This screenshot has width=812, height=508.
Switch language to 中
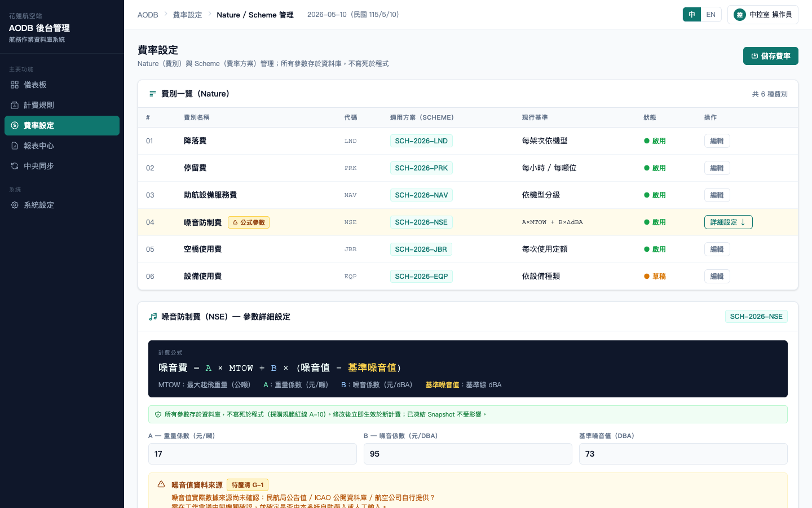(692, 15)
